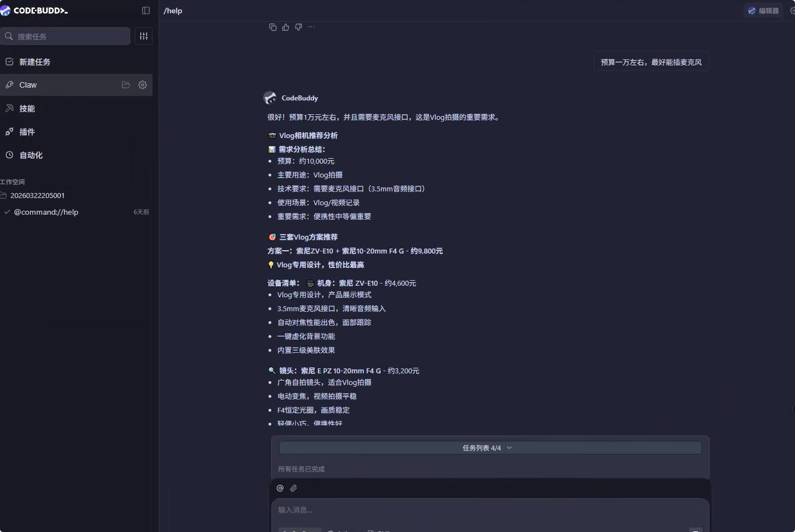Viewport: 795px width, 532px height.
Task: Click the CodeBuddy sender name in chat
Action: (300, 98)
